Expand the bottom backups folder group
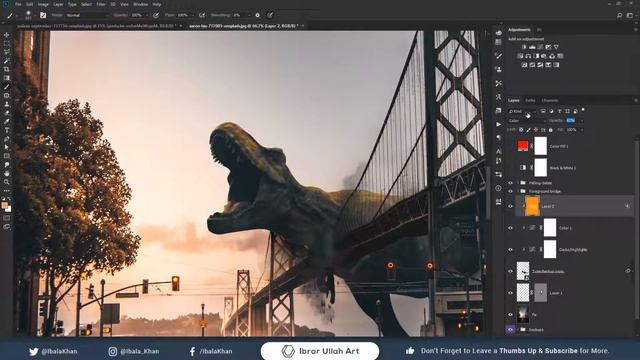The width and height of the screenshot is (640, 360). click(518, 329)
